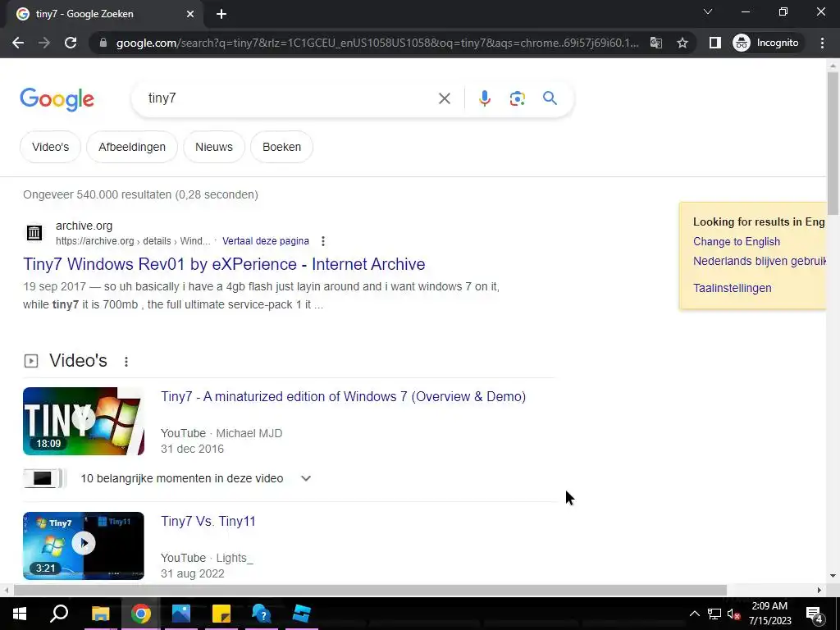Click the small preview thumbnail beside key moments
This screenshot has height=630, width=840.
(x=44, y=478)
